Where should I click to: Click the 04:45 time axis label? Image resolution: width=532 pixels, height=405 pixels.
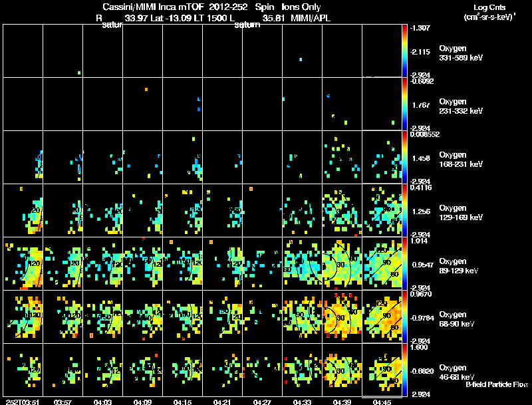click(382, 402)
